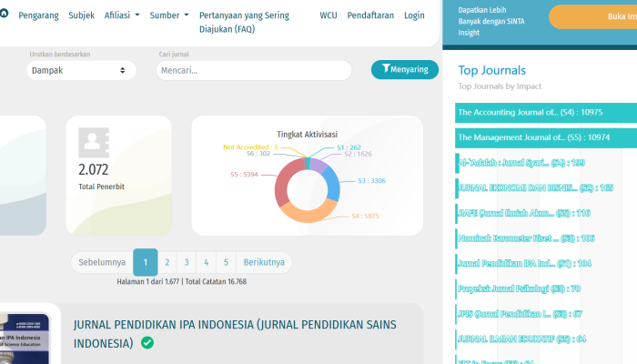Open the orange Buka Insight button

point(593,16)
